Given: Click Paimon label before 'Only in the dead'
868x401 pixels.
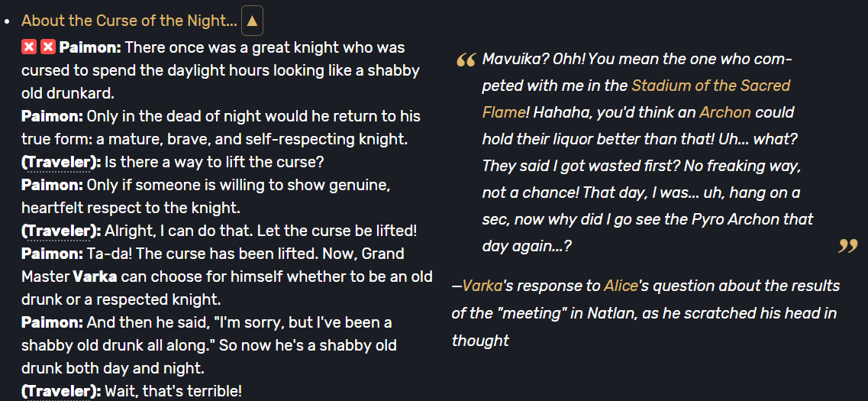Looking at the screenshot, I should 52,117.
